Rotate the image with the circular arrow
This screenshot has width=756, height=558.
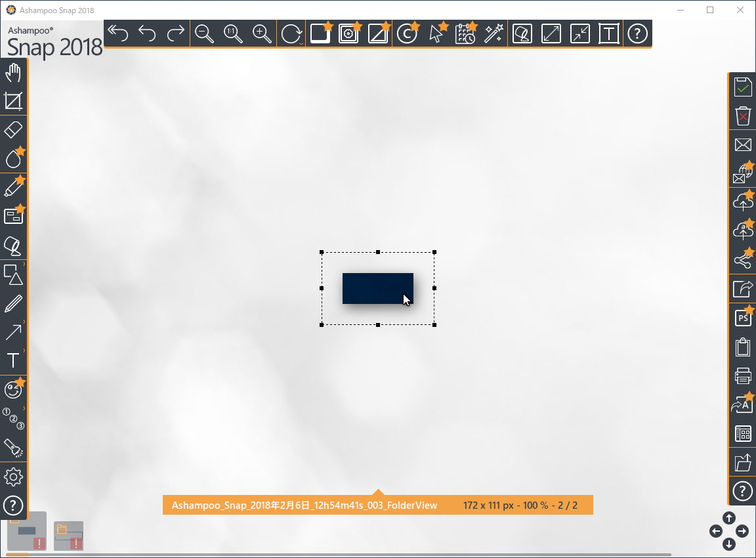(291, 33)
